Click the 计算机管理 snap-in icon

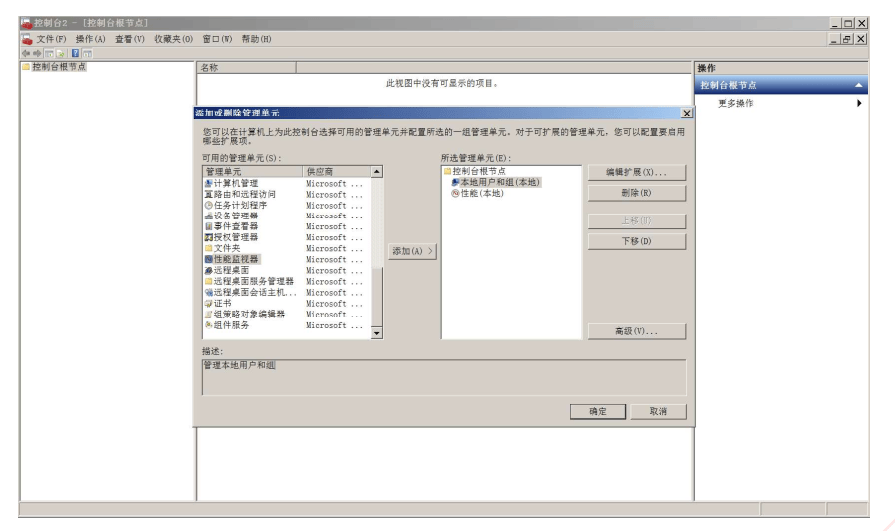tap(208, 183)
